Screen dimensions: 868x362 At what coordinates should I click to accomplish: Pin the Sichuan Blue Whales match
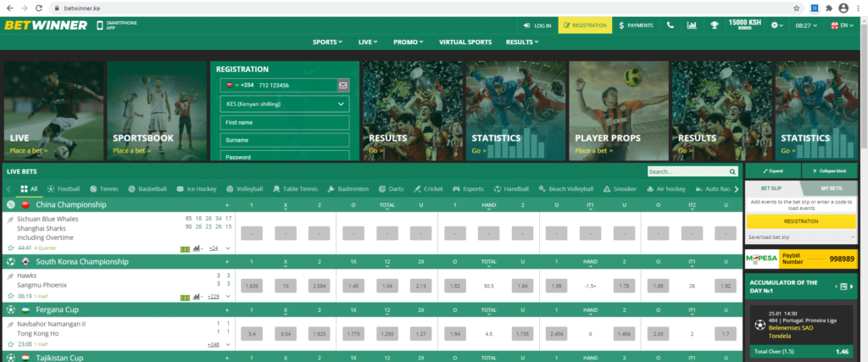coord(10,220)
